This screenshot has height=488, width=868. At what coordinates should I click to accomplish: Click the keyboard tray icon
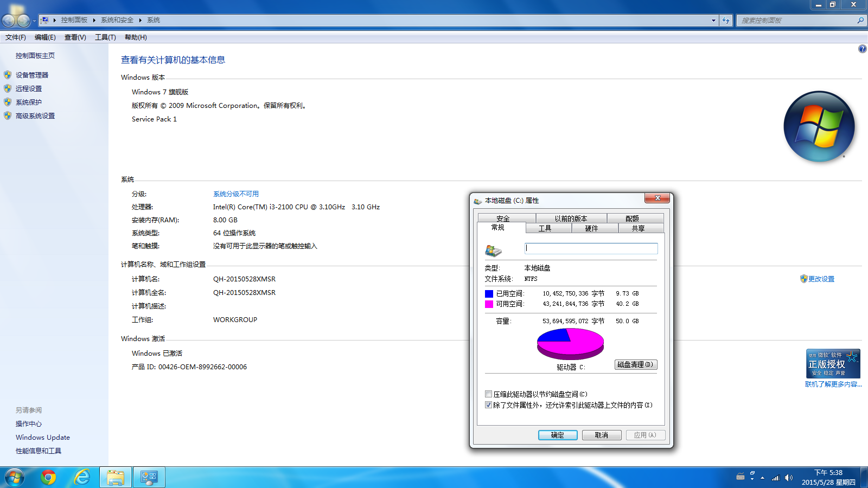pyautogui.click(x=741, y=477)
